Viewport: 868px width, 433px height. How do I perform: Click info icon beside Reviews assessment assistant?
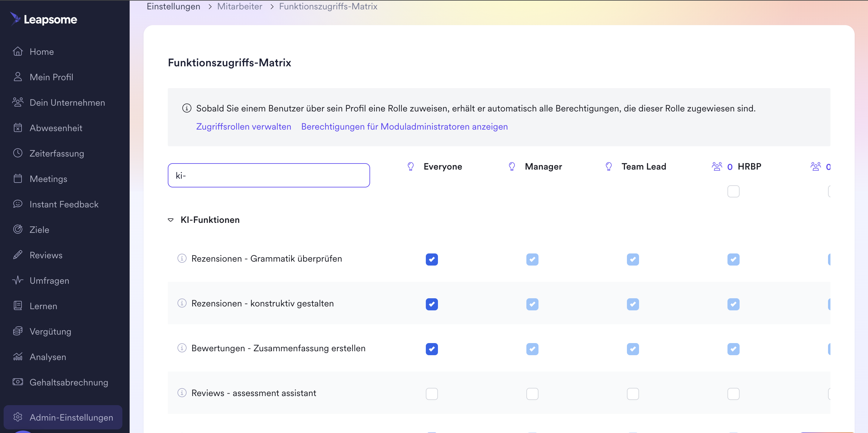pos(182,392)
